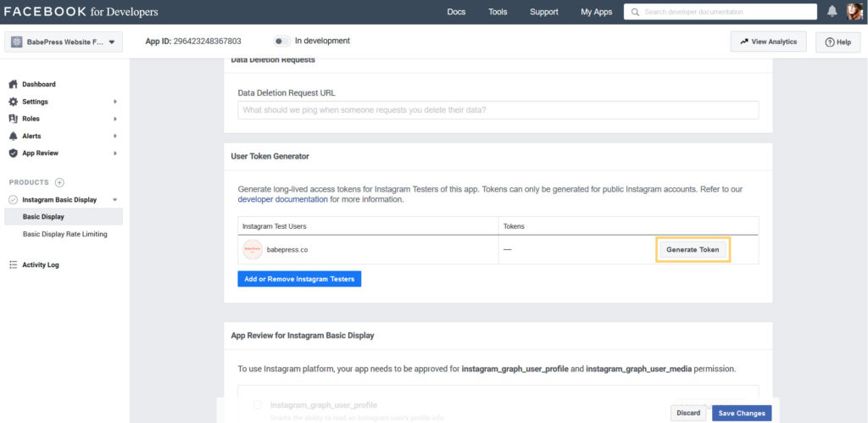Click Add or Remove Instagram Testers
Screen dimensions: 868x423
pos(299,279)
